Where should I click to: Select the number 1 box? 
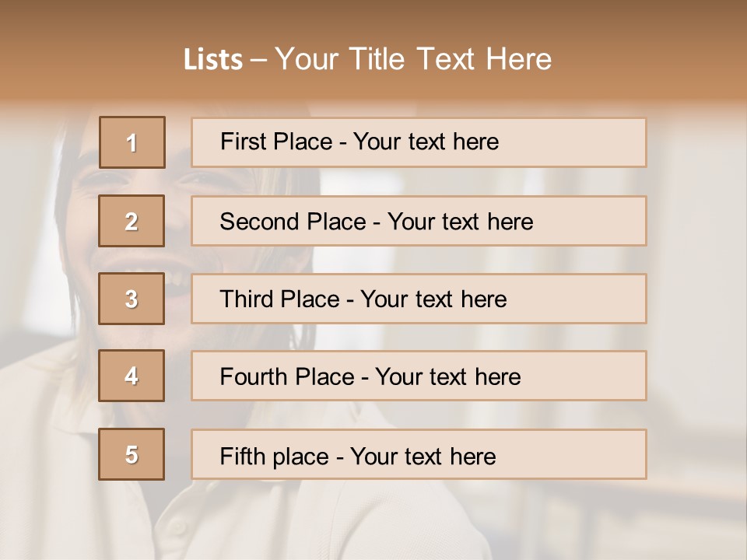tap(132, 142)
